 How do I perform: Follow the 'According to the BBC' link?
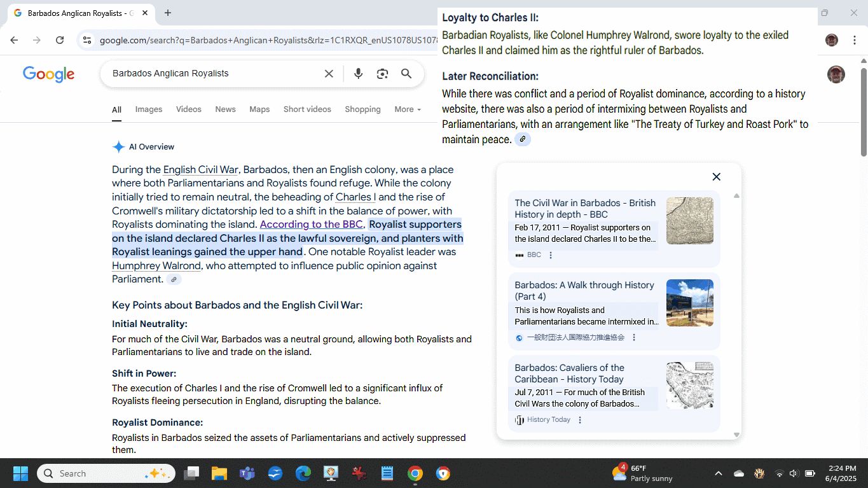pos(311,225)
